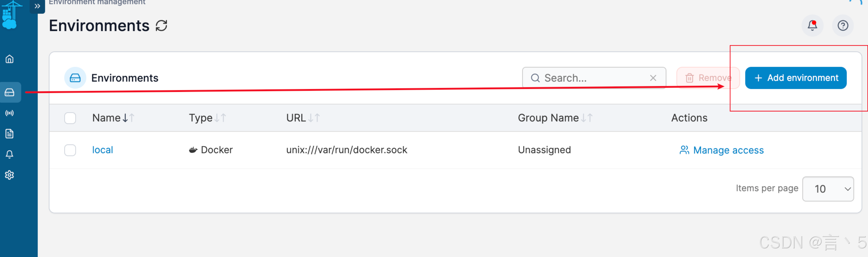
Task: Click the magnifier icon in search
Action: coord(535,78)
